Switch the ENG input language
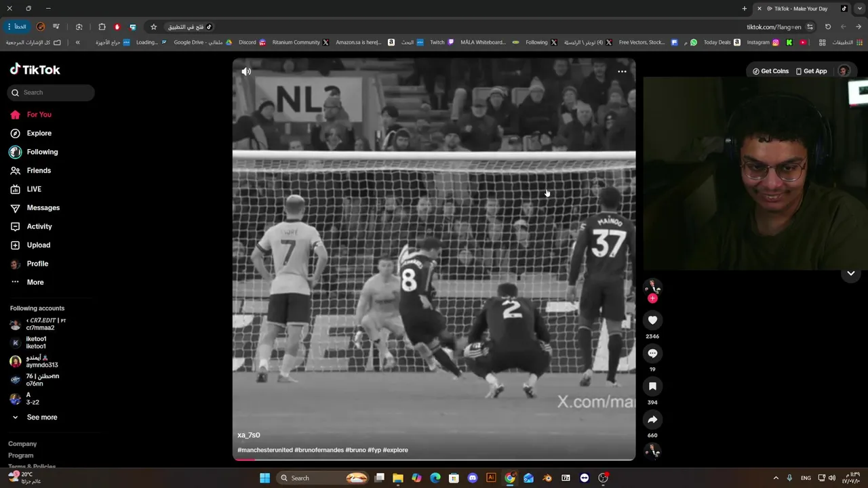This screenshot has height=488, width=868. click(806, 478)
